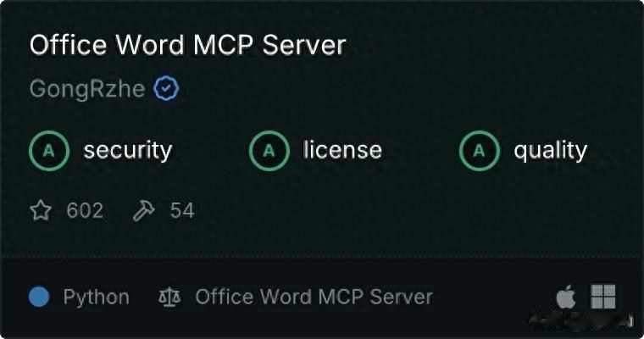Click the hammer tools icon beside 54
The height and width of the screenshot is (339, 644).
pos(144,211)
